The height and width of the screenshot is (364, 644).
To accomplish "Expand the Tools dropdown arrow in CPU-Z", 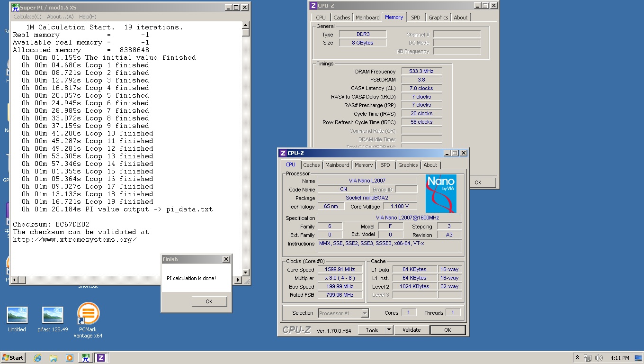I will pos(389,330).
